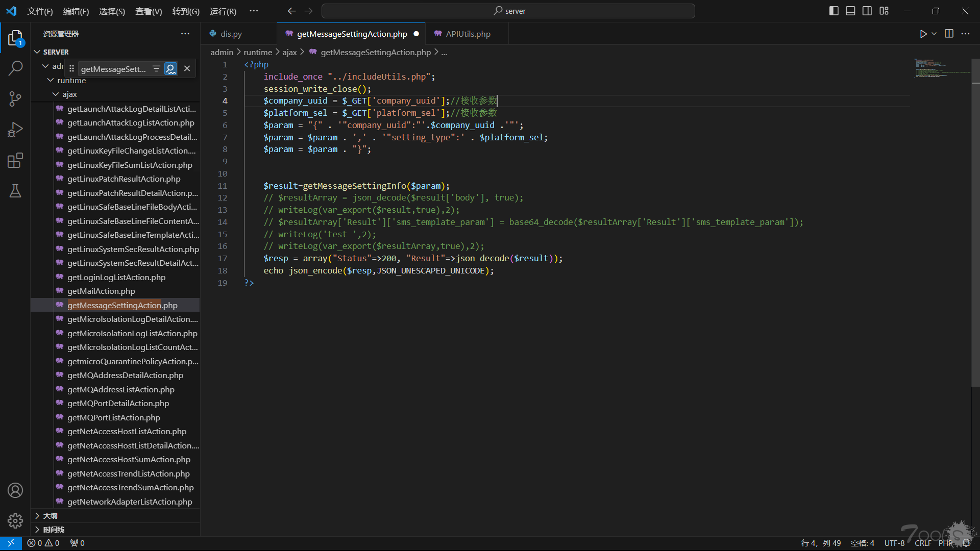Open the Run and Debug view
980x551 pixels.
pyautogui.click(x=15, y=130)
